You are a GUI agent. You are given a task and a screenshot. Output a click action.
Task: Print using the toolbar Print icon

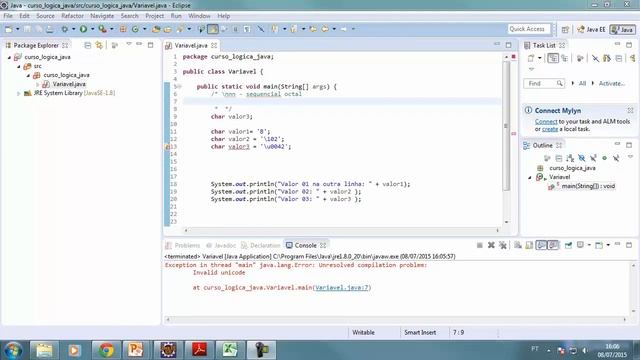[49, 29]
